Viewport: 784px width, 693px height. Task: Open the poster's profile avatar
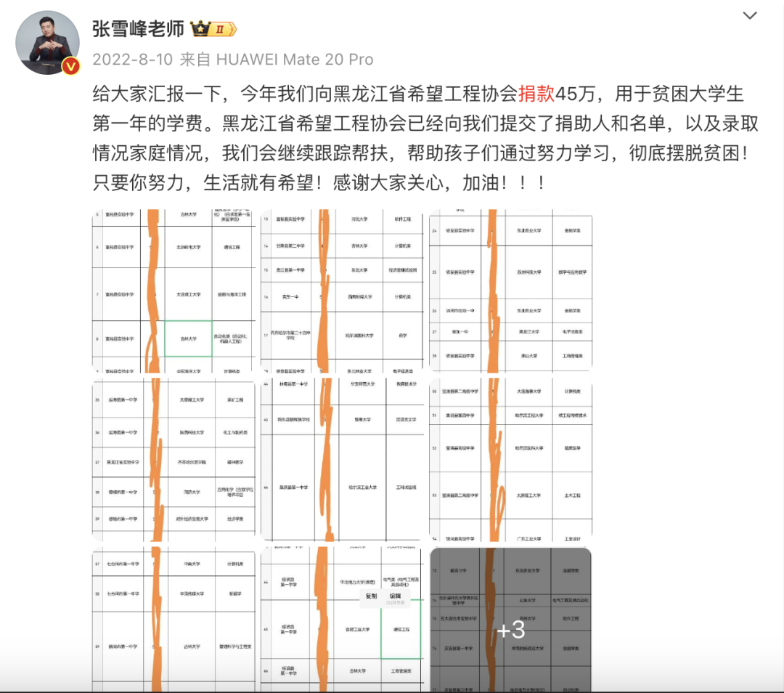47,43
